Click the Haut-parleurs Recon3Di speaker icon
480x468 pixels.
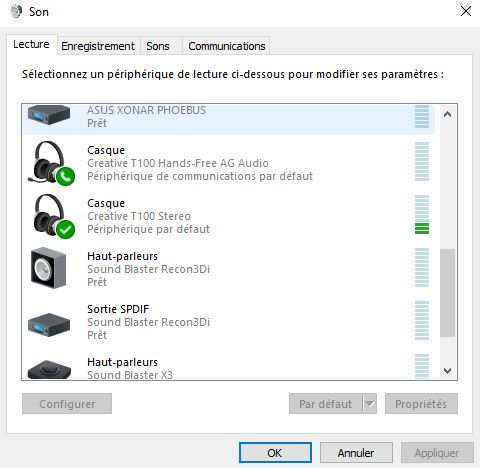pos(49,268)
